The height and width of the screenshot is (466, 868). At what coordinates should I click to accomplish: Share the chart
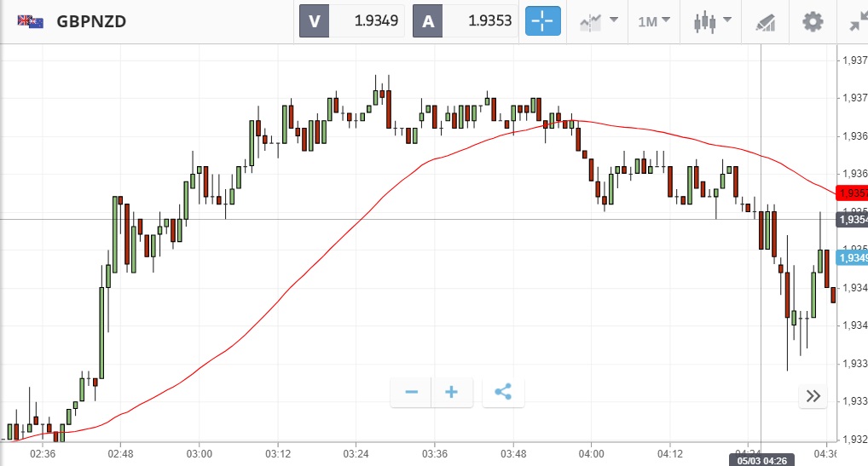click(x=503, y=392)
